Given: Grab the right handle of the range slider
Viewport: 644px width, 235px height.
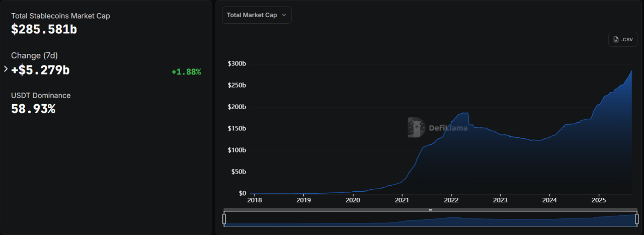Looking at the screenshot, I should (636, 219).
